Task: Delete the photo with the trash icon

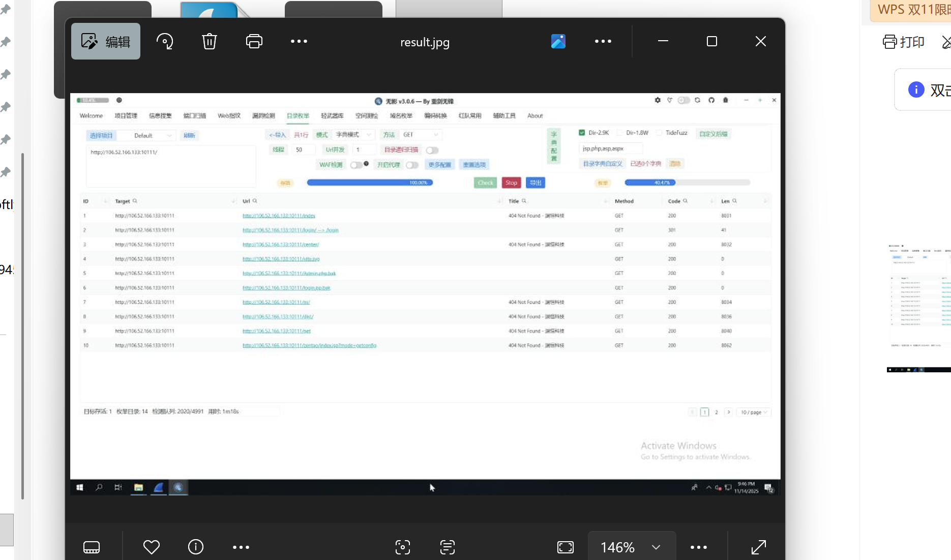Action: (210, 41)
